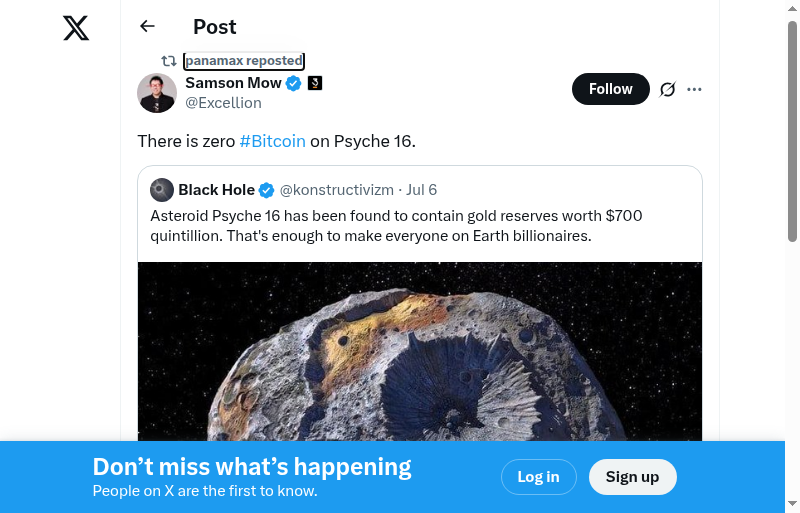Open Samson Mow's profile picture
800x513 pixels.
coord(157,93)
